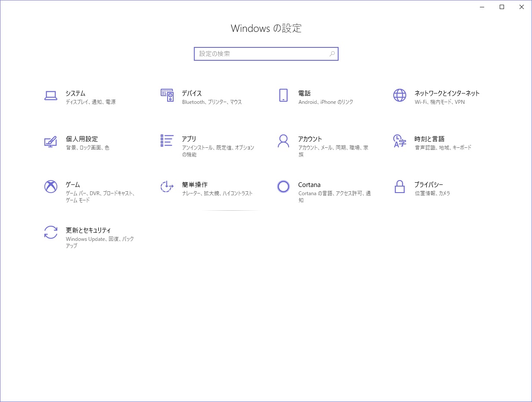The image size is (532, 402).
Task: Click the ゲーム title text
Action: point(73,184)
